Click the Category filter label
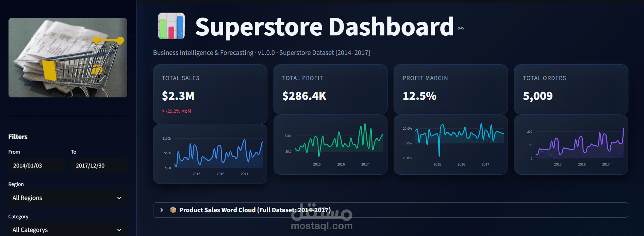The height and width of the screenshot is (236, 644). [x=18, y=217]
